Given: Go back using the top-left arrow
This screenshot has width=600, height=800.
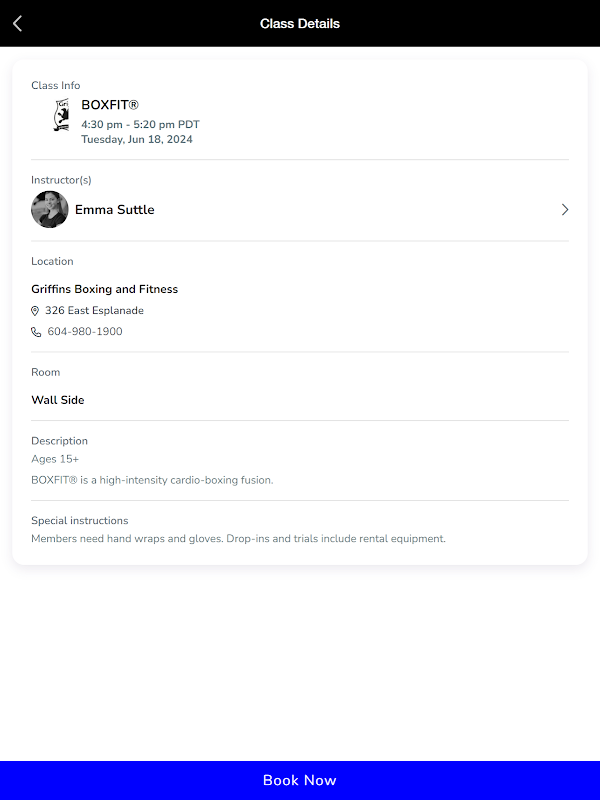Looking at the screenshot, I should [x=17, y=23].
